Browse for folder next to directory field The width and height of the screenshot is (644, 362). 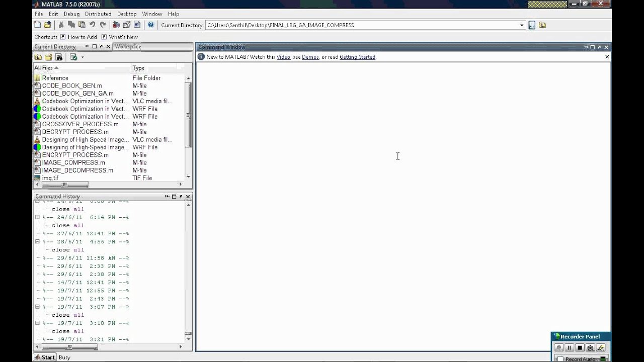point(532,25)
